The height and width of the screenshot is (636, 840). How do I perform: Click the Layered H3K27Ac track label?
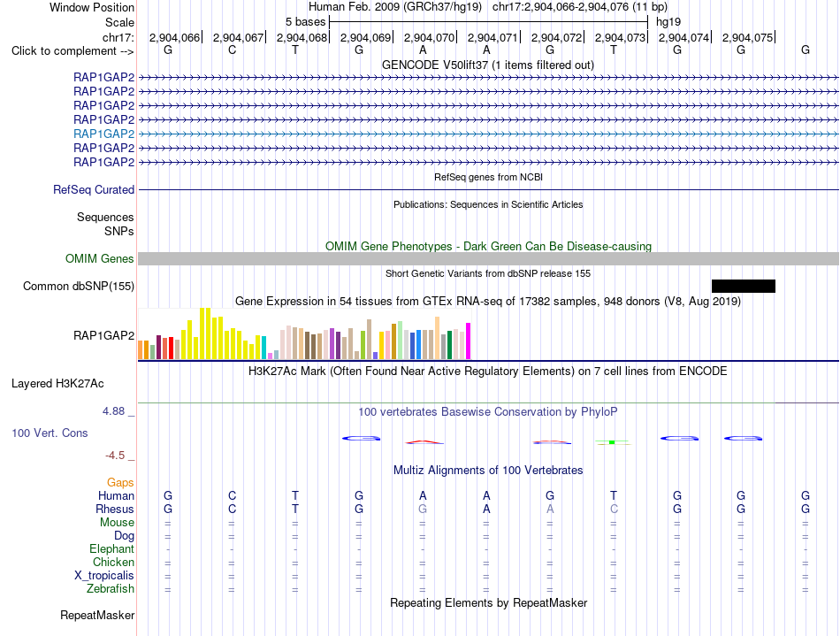57,384
